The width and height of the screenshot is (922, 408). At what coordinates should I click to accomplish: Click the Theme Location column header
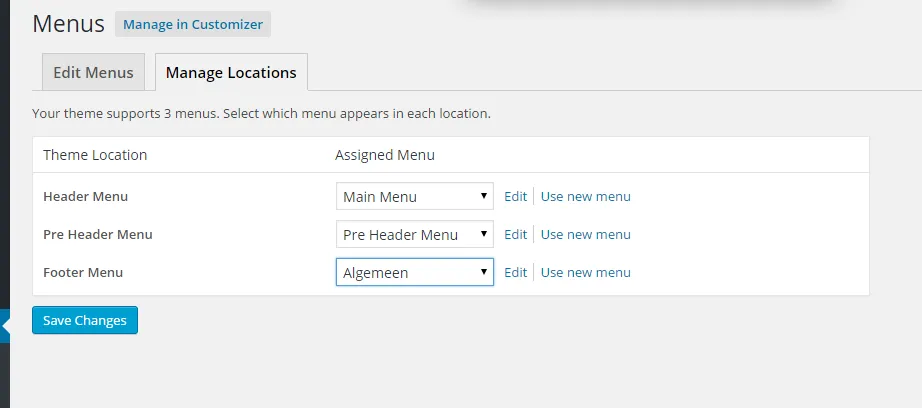95,155
